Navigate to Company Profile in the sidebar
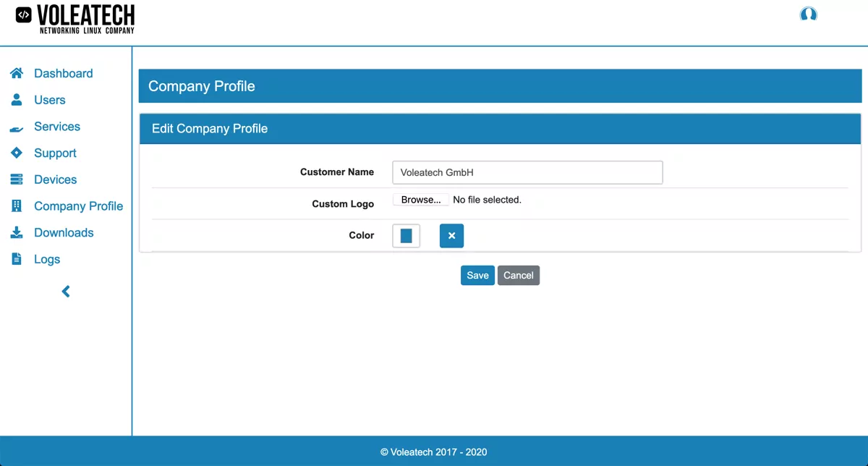The width and height of the screenshot is (868, 466). coord(78,206)
